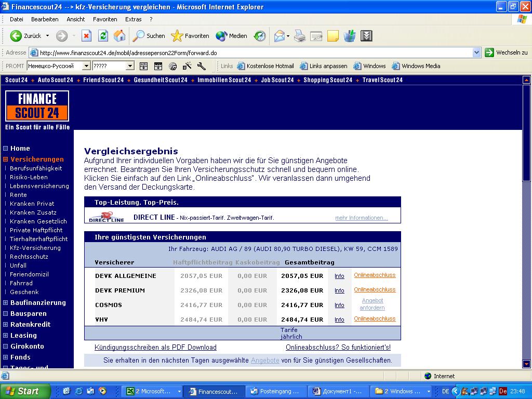Image resolution: width=532 pixels, height=399 pixels.
Task: Click the dark download arrow toolbar icon
Action: (x=366, y=36)
